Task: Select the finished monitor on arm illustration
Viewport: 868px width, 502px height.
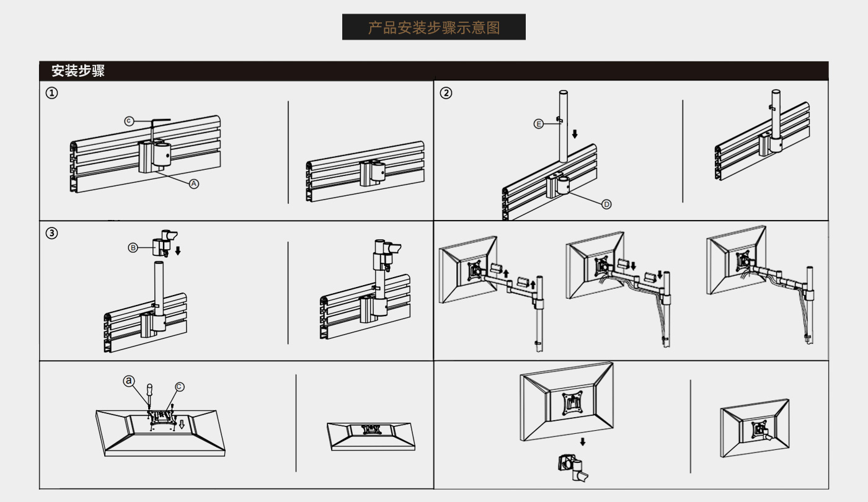Action: coord(755,429)
